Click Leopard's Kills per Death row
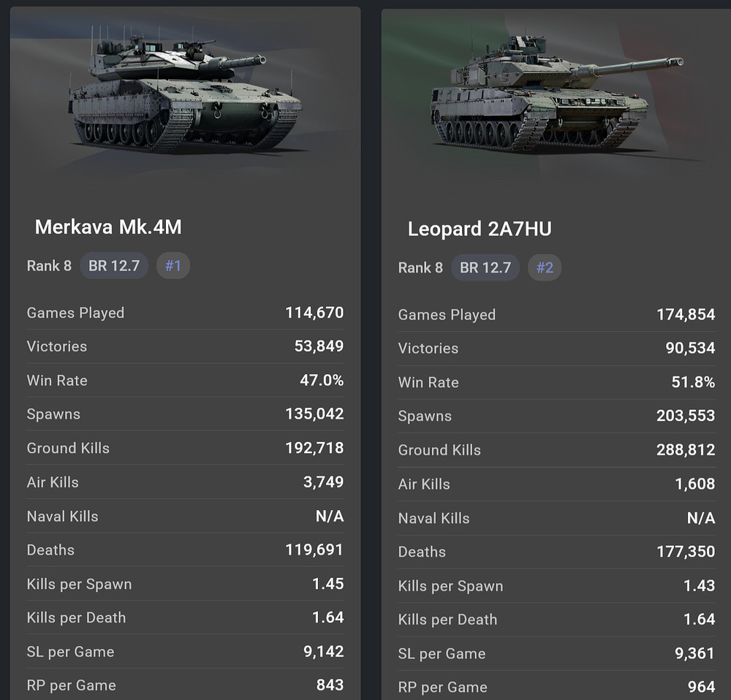731x700 pixels. pyautogui.click(x=556, y=620)
